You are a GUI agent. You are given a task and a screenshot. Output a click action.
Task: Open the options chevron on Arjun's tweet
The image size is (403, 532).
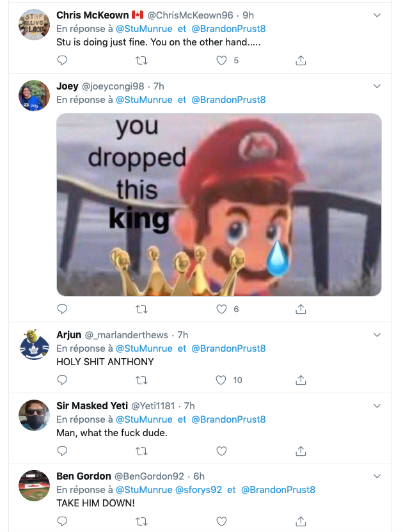(377, 335)
